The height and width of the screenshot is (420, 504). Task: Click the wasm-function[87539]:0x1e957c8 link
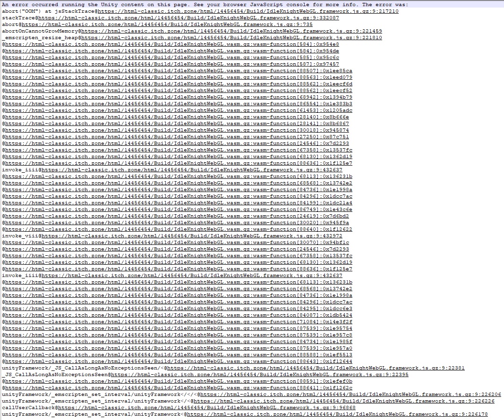pyautogui.click(x=179, y=335)
